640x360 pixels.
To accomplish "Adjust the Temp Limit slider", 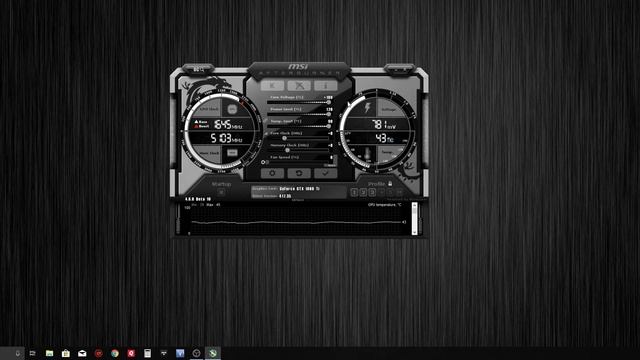I will click(x=298, y=126).
